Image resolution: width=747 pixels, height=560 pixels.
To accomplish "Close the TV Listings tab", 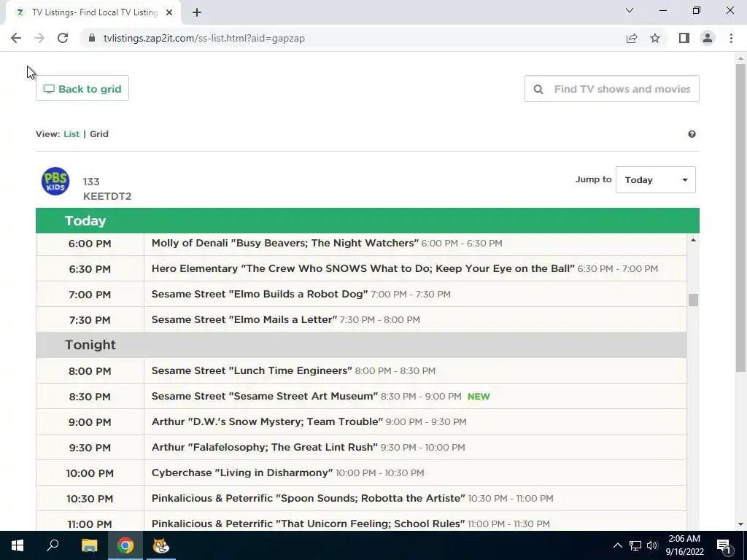I will pos(169,12).
